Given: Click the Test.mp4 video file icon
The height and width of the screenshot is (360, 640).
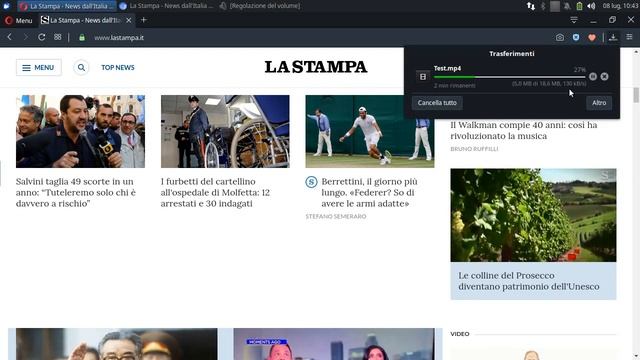Looking at the screenshot, I should coord(423,77).
